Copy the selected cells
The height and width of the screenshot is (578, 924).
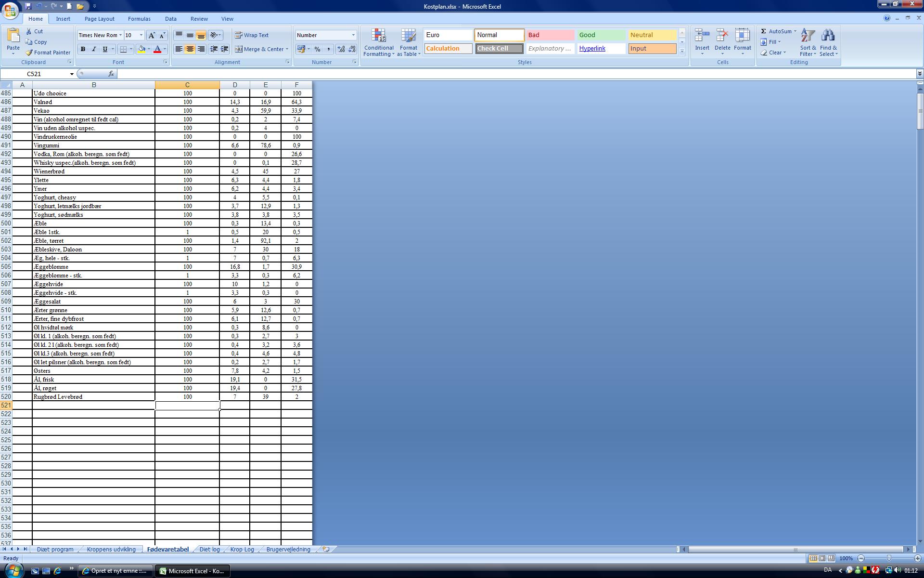tap(36, 42)
